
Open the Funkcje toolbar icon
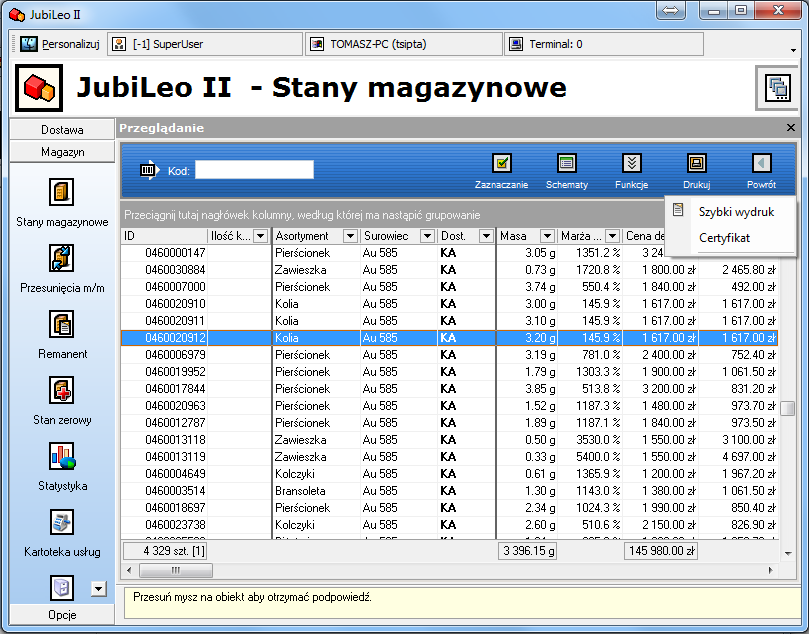point(632,164)
